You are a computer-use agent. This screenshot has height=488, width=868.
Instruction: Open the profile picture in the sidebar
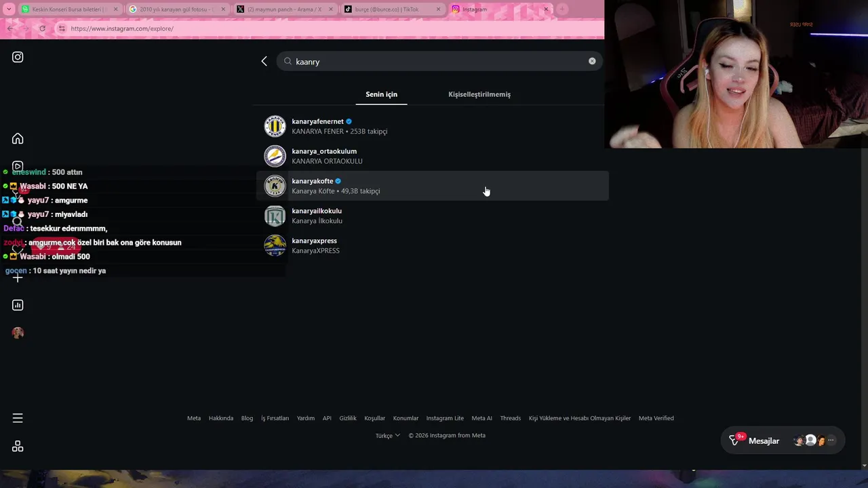[18, 333]
